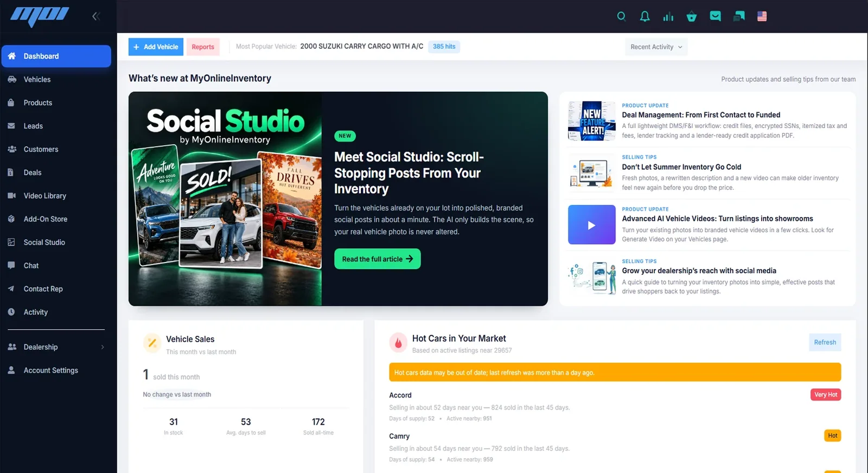The width and height of the screenshot is (868, 473).
Task: Click the paper plane icon beside Contact Rep
Action: [11, 289]
